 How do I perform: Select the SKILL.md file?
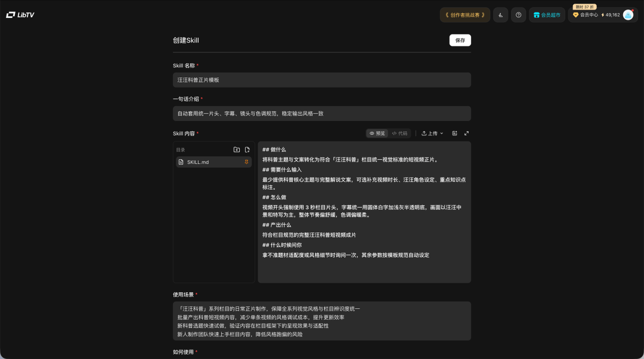tap(213, 162)
